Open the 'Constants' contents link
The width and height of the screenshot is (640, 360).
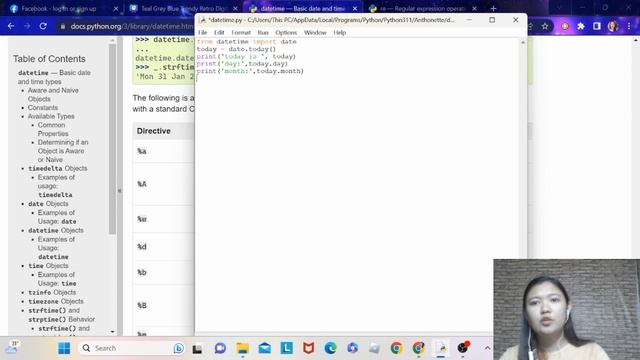click(x=42, y=108)
